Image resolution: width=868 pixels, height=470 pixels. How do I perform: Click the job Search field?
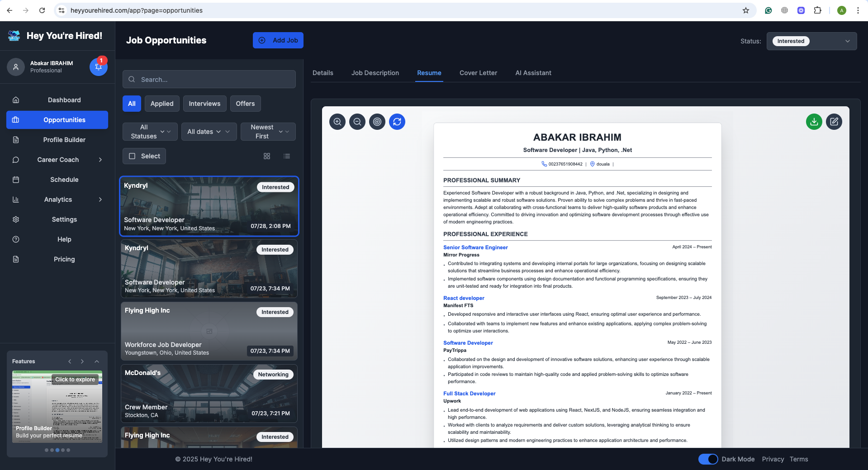tap(209, 79)
